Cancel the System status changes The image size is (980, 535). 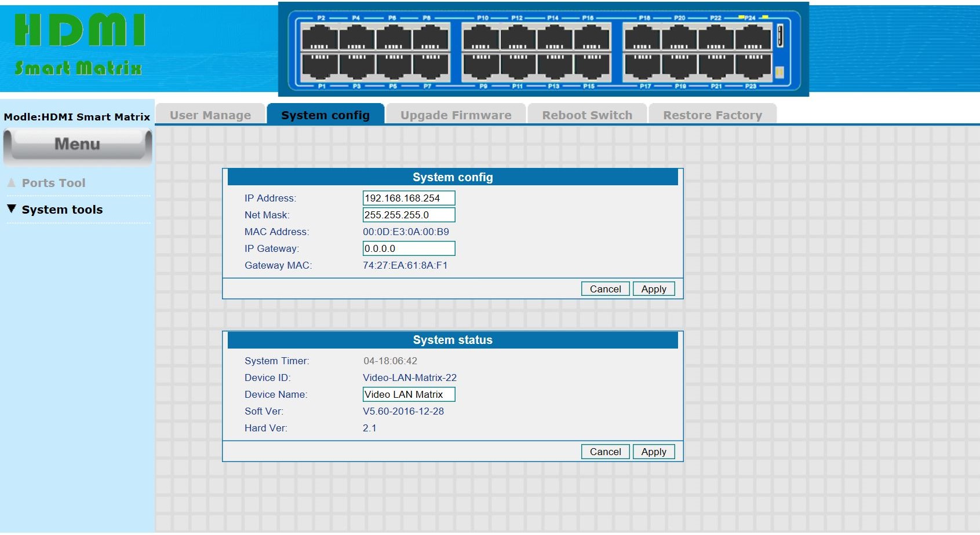(606, 452)
